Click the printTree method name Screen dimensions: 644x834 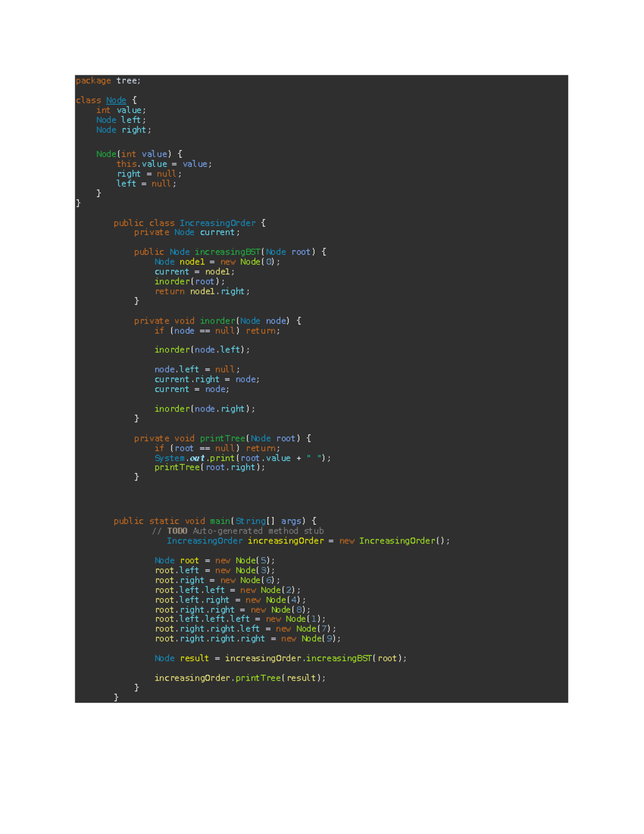point(223,438)
